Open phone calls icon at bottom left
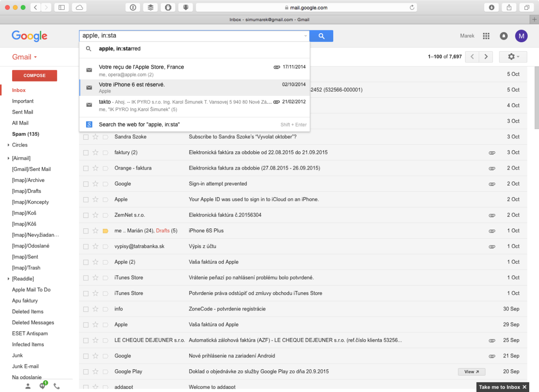This screenshot has height=392, width=539. point(57,386)
